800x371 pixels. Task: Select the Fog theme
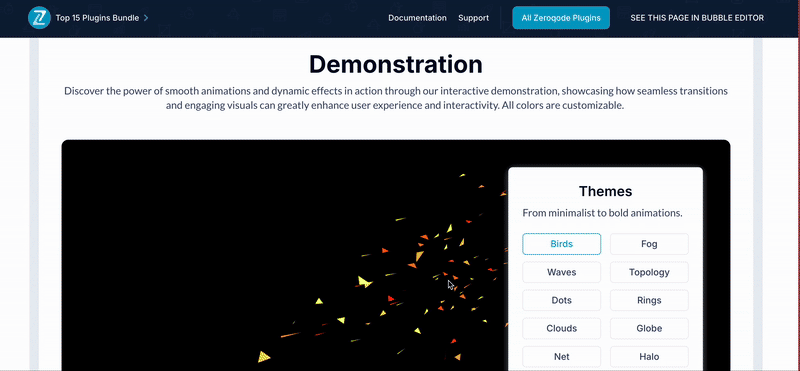click(x=649, y=244)
